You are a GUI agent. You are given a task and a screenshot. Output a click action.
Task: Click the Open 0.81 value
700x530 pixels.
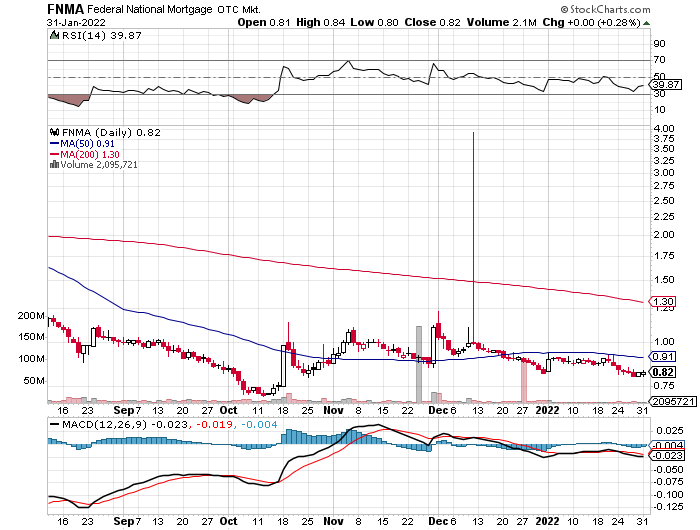click(x=264, y=22)
